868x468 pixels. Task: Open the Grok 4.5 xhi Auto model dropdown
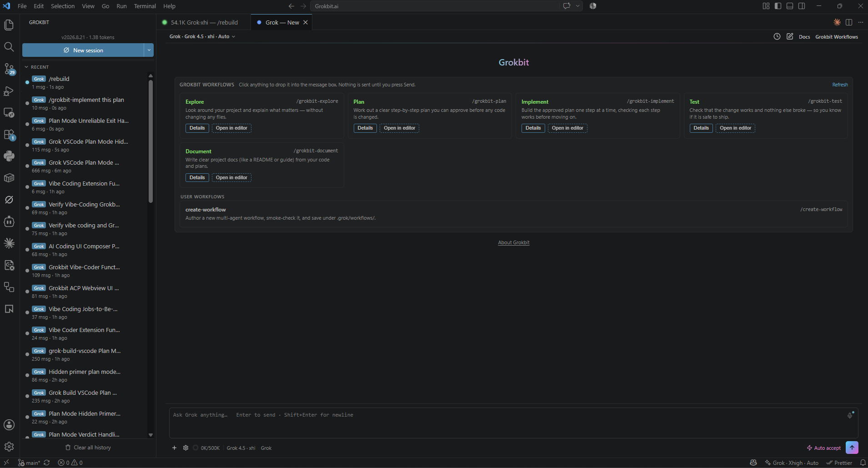(202, 36)
